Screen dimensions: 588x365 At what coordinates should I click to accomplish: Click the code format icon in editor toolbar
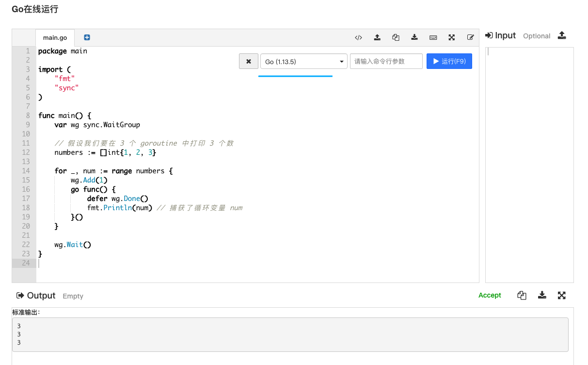pos(358,37)
